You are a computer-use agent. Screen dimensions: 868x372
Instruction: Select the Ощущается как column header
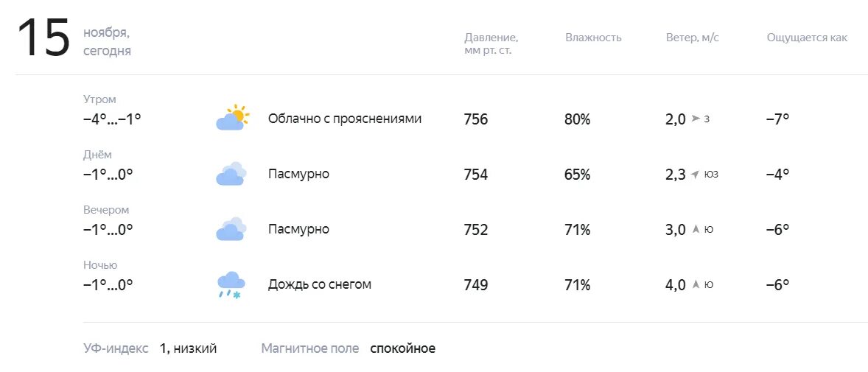point(807,38)
